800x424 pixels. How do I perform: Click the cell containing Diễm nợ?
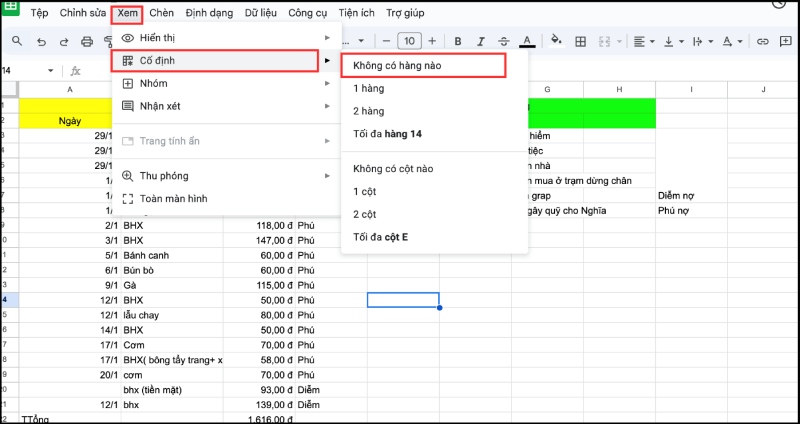click(x=691, y=195)
